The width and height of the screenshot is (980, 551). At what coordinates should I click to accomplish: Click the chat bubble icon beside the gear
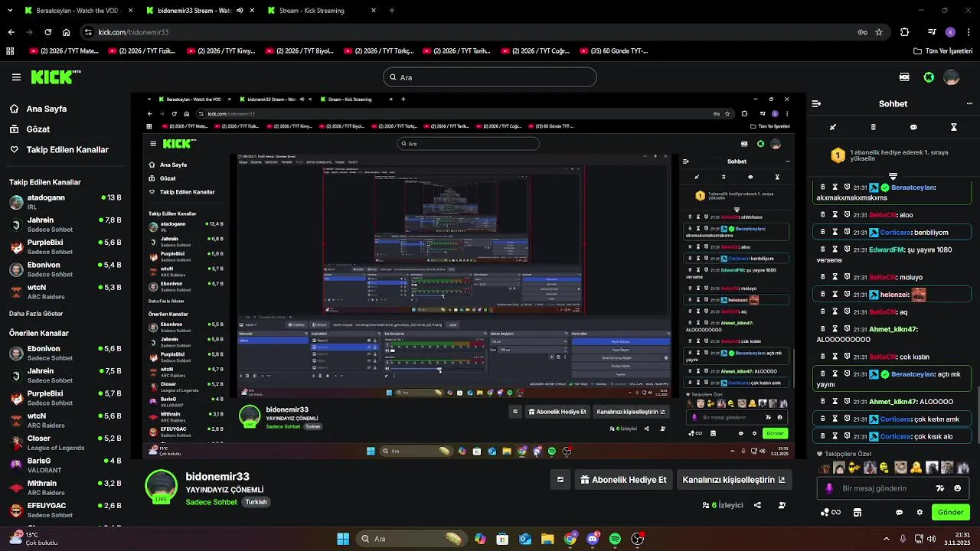coord(900,512)
